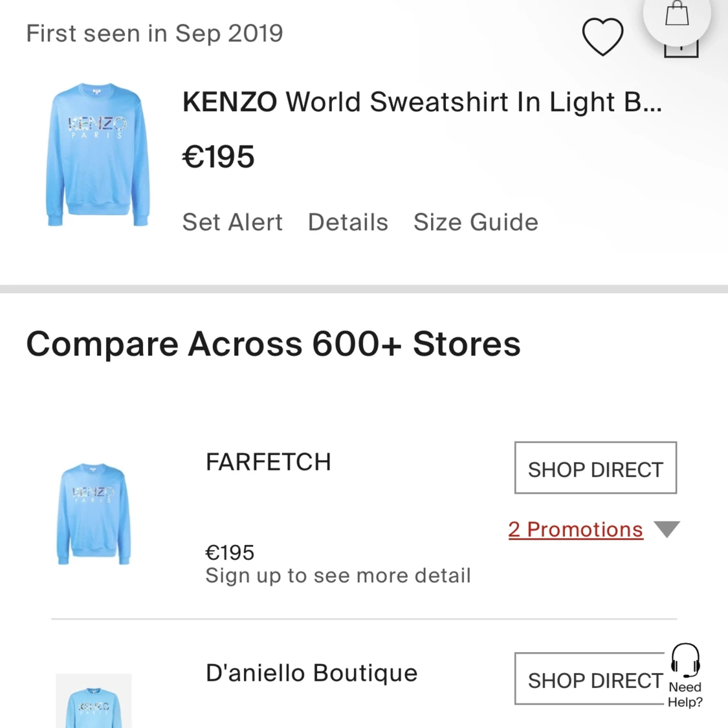
Task: Open the floating shopping bag button
Action: tap(677, 14)
